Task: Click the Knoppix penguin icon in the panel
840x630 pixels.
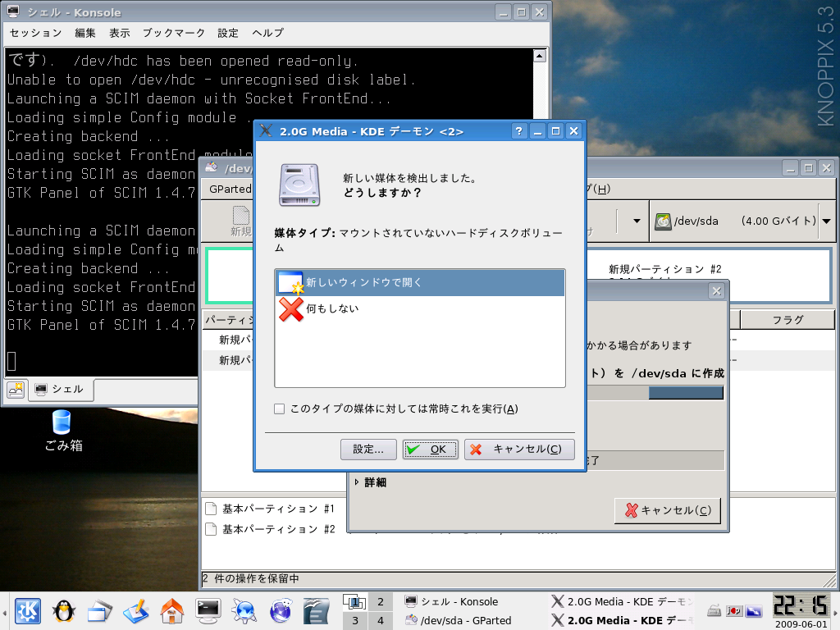Action: pyautogui.click(x=63, y=610)
